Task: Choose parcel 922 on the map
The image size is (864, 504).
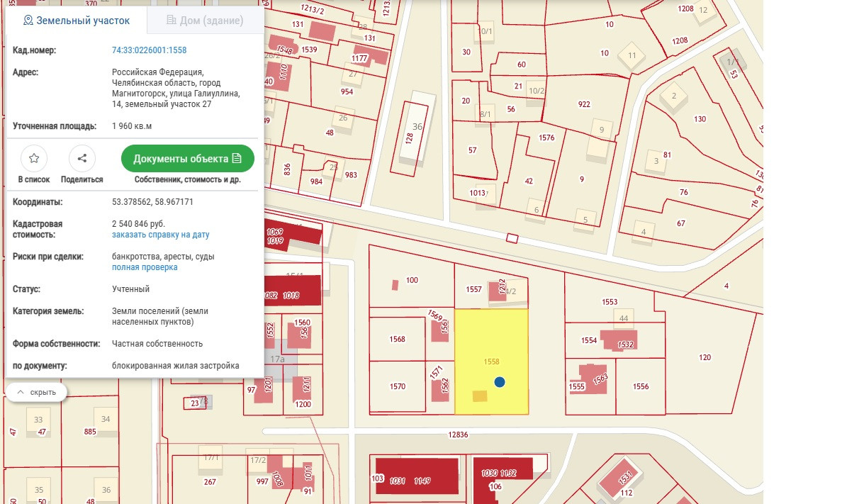Action: 584,105
